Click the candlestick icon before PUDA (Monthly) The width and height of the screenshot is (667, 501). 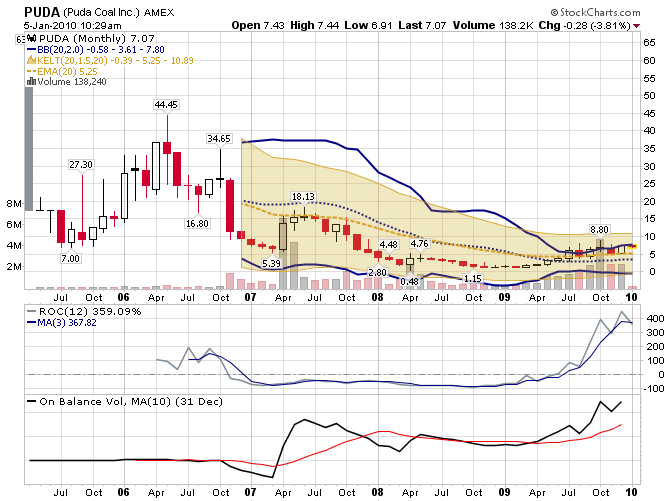(x=31, y=39)
